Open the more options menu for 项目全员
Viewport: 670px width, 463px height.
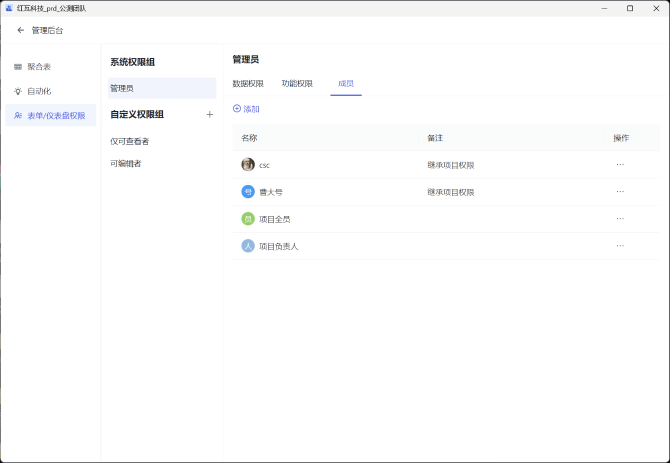point(620,219)
